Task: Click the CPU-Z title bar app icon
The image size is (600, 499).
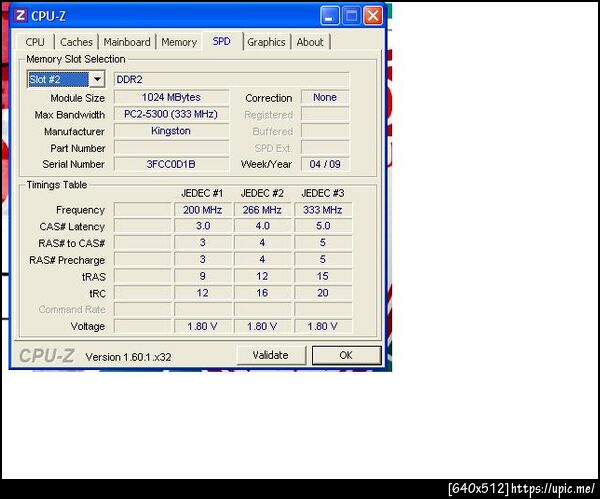Action: (20, 16)
